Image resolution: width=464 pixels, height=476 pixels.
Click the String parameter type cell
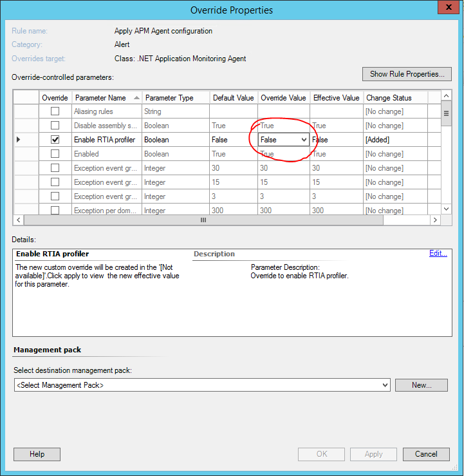pyautogui.click(x=176, y=111)
